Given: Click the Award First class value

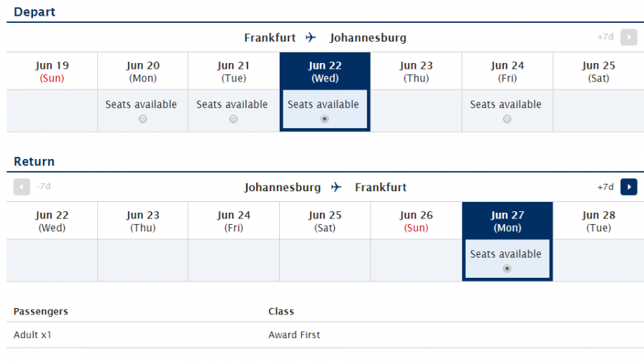Looking at the screenshot, I should coord(294,334).
